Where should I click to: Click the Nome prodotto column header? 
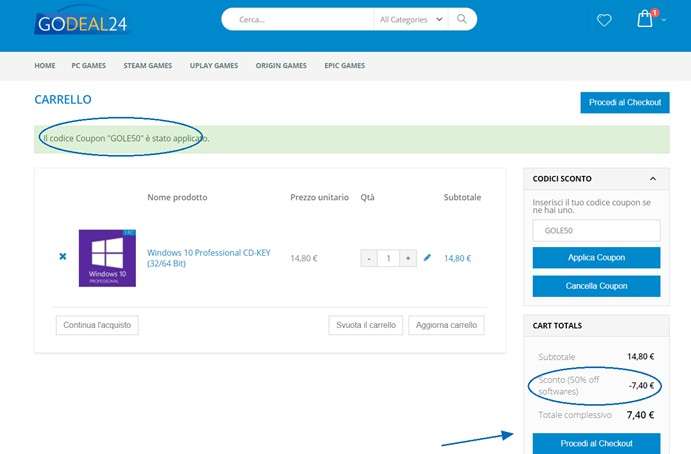click(x=177, y=197)
